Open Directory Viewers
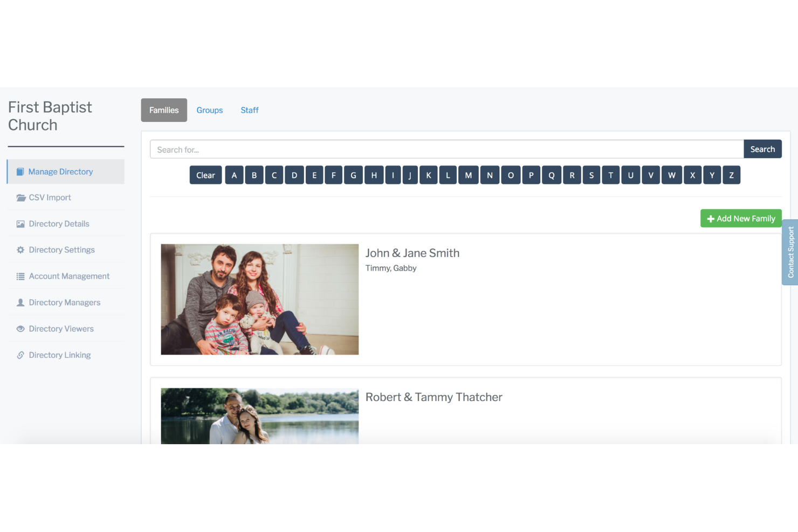The height and width of the screenshot is (532, 798). tap(66, 329)
